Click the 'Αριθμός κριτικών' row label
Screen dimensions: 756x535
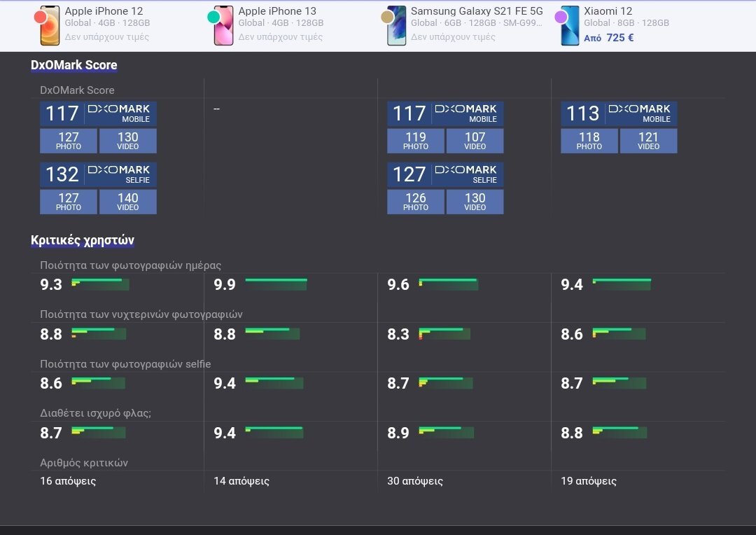point(84,463)
